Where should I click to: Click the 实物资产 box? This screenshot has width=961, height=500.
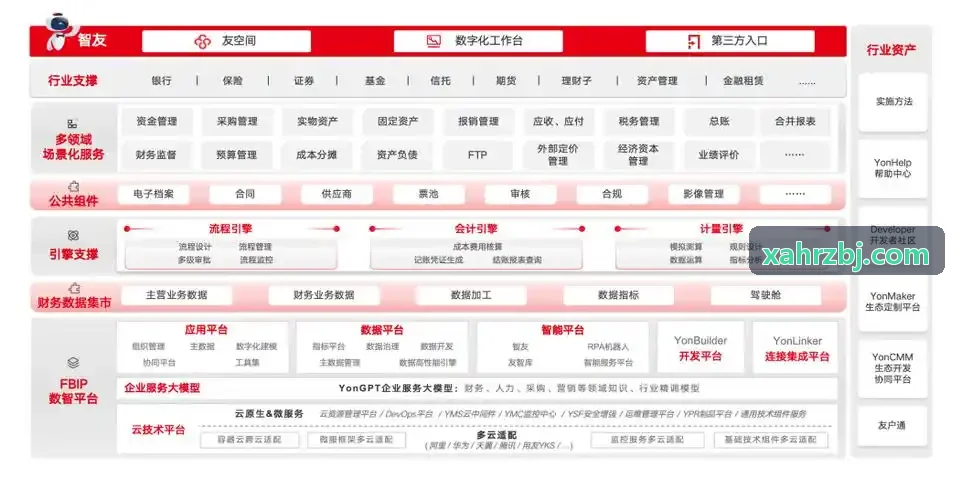pos(317,121)
